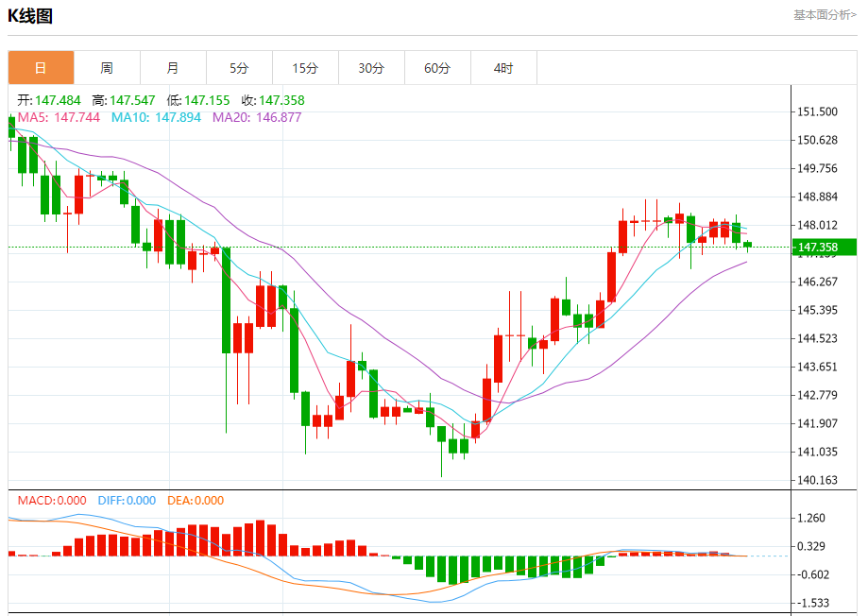868x616 pixels.
Task: Open the 基本面分析 link
Action: point(825,15)
